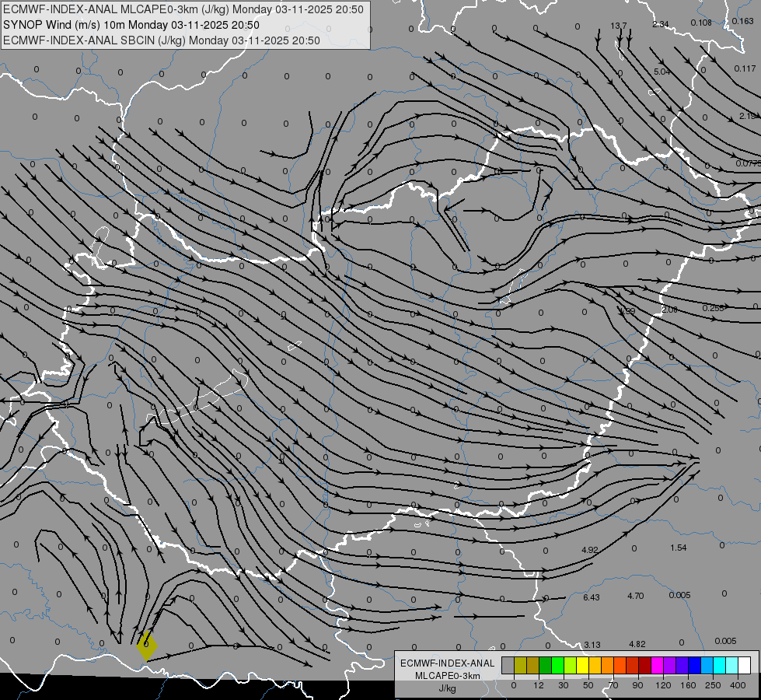761x700 pixels.
Task: Click the yellow diamond map marker
Action: (147, 646)
